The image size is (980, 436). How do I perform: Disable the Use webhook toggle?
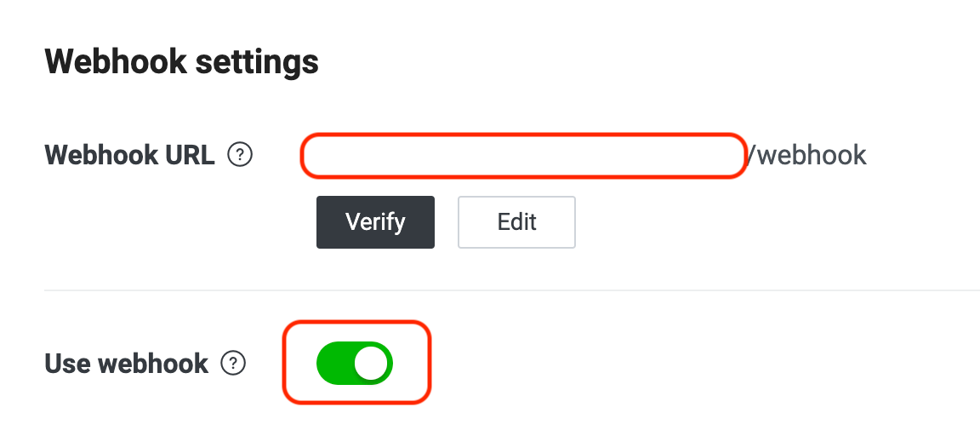[354, 364]
